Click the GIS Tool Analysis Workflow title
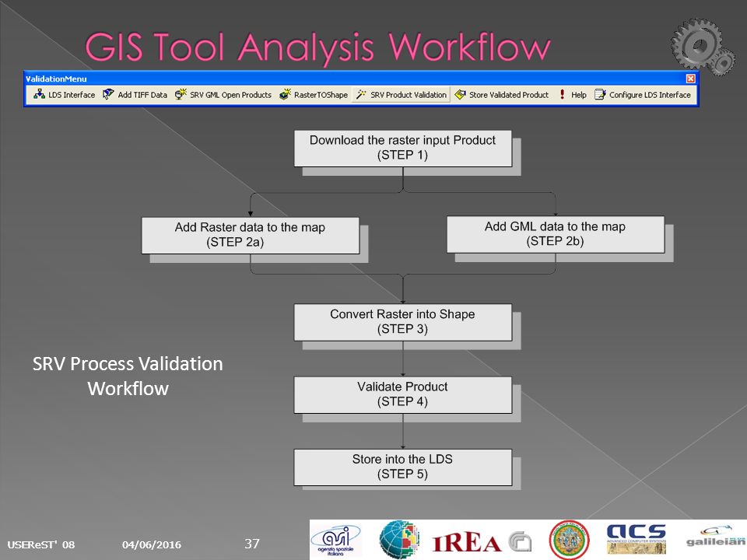 tap(317, 47)
